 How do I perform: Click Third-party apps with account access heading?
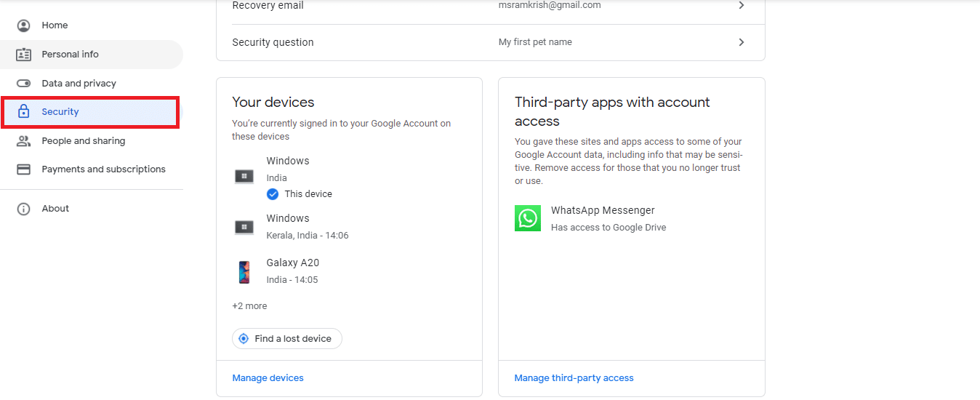click(612, 112)
